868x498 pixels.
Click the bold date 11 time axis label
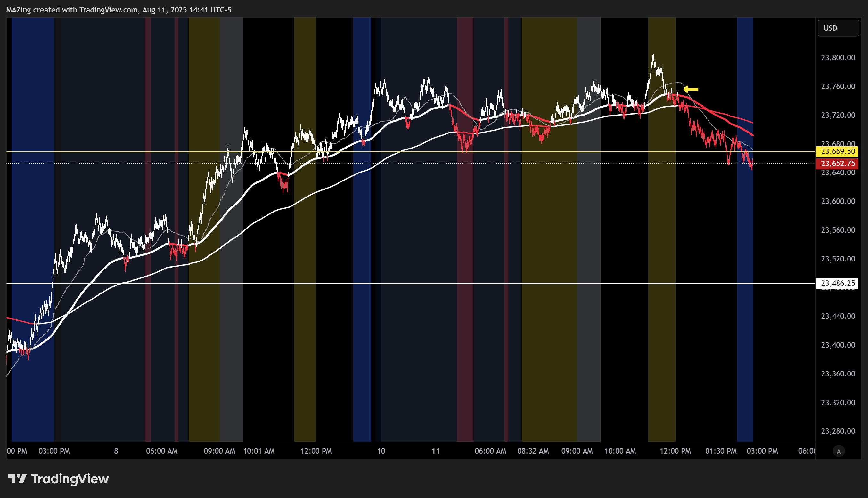[435, 451]
